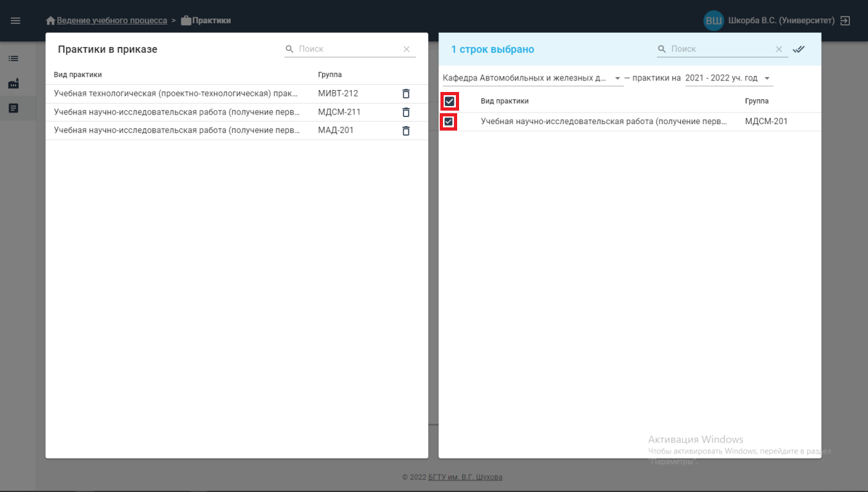Open the БГТУ им. В.Г. Шухова link

466,477
